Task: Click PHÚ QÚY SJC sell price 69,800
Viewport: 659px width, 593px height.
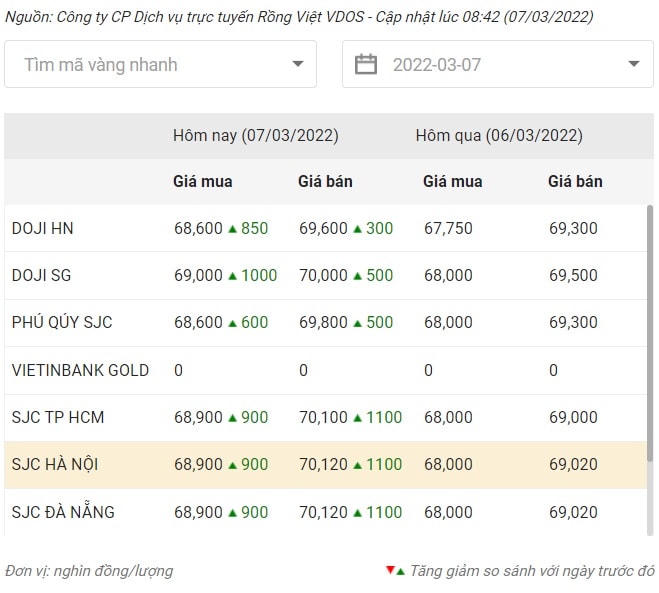Action: point(323,322)
